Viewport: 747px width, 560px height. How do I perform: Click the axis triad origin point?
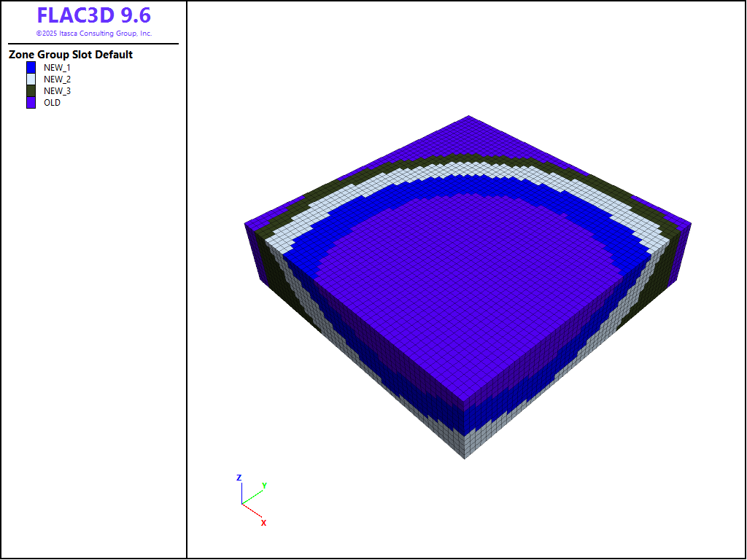coord(241,504)
